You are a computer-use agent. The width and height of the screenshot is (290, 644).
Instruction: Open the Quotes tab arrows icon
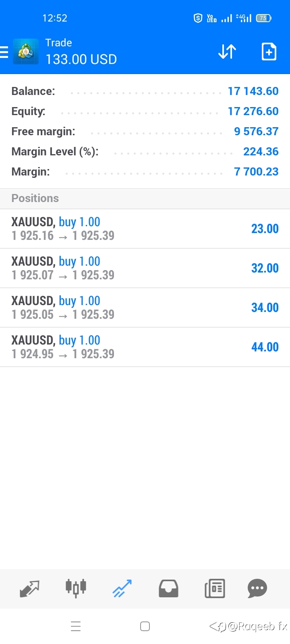coord(29,589)
